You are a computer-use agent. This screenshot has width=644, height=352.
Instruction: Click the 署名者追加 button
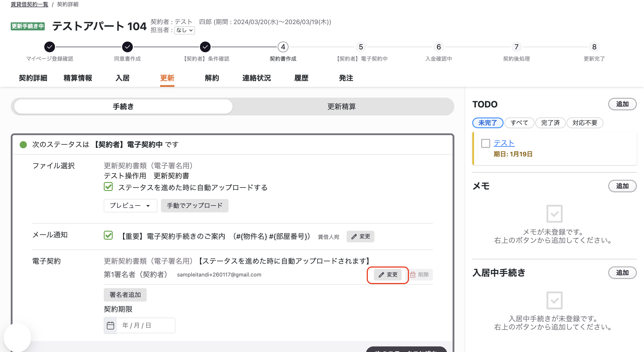pos(125,295)
